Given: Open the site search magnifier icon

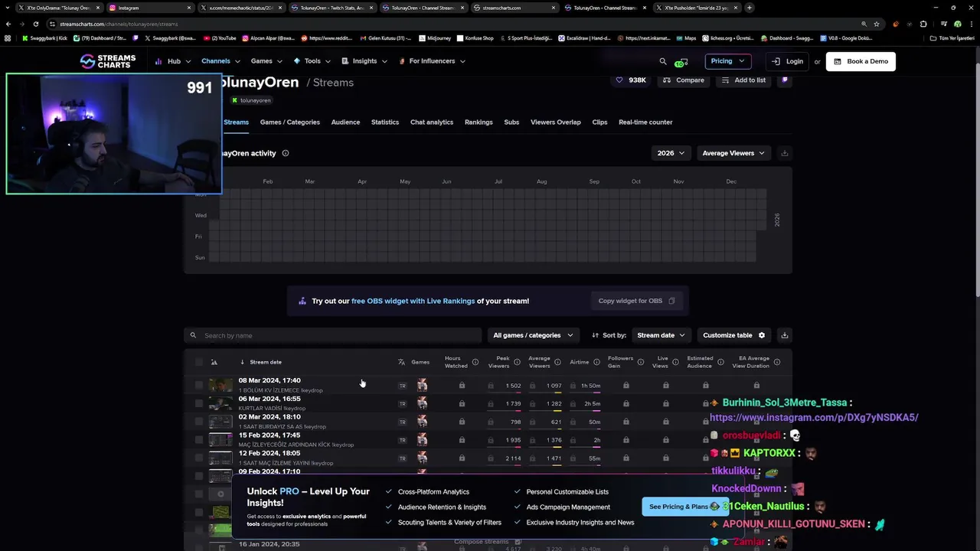Looking at the screenshot, I should point(663,61).
